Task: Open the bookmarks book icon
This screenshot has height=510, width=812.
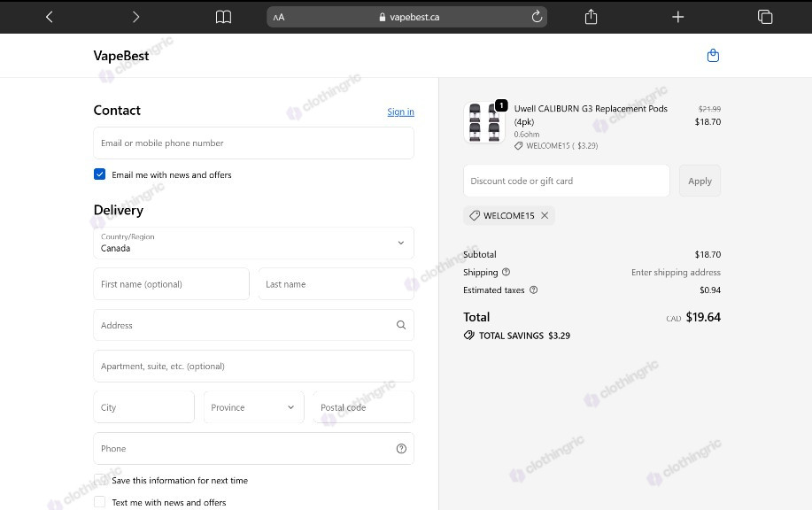Action: tap(223, 17)
